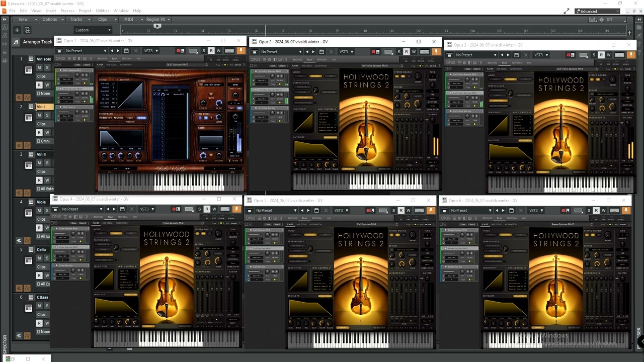The image size is (644, 362).
Task: Mute the Vln solo track
Action: tap(39, 67)
